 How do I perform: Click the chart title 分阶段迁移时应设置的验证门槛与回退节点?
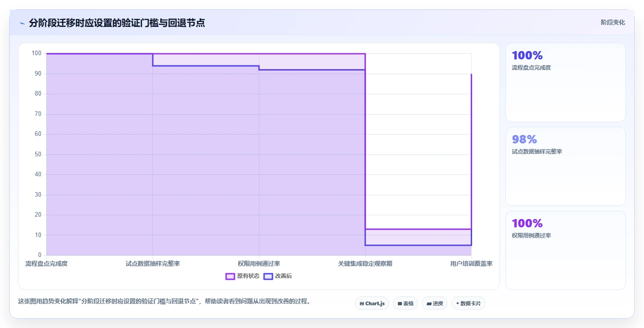coord(117,23)
